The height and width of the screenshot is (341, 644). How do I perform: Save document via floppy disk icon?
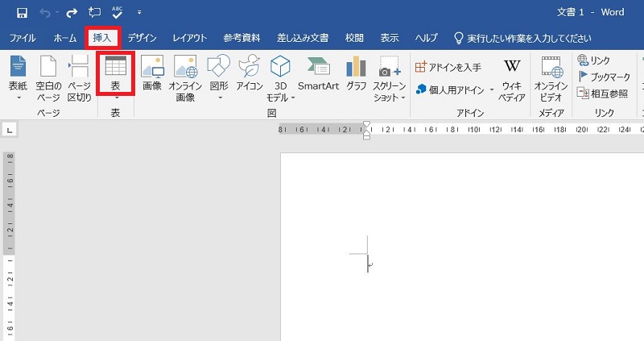click(22, 13)
